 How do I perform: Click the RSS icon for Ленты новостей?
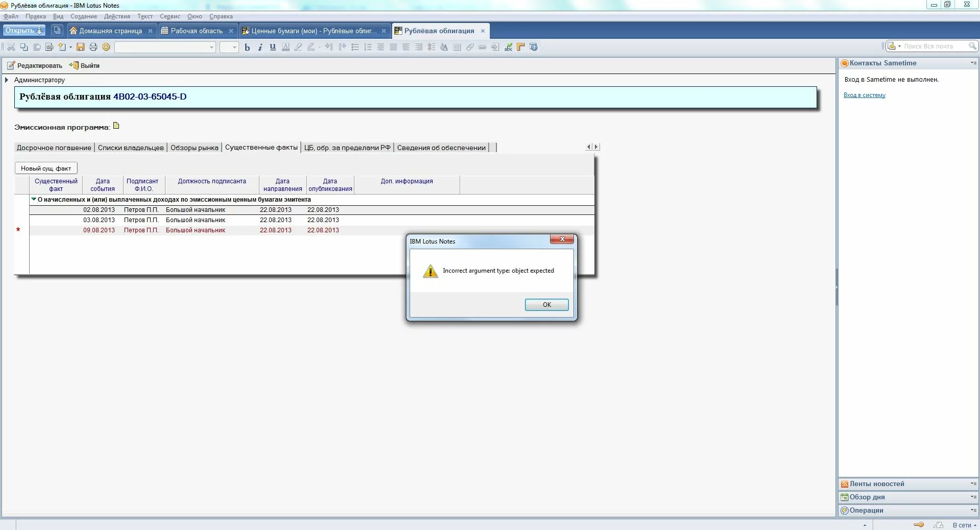[x=844, y=484]
